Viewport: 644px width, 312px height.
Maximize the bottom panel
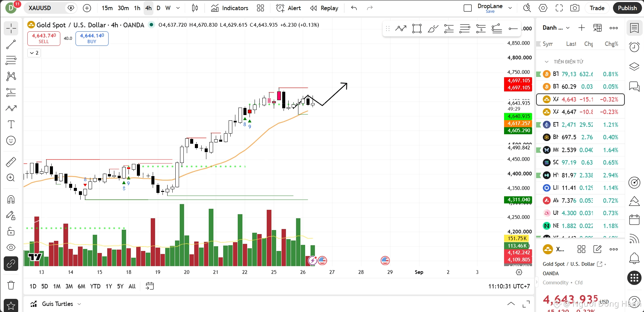(526, 304)
